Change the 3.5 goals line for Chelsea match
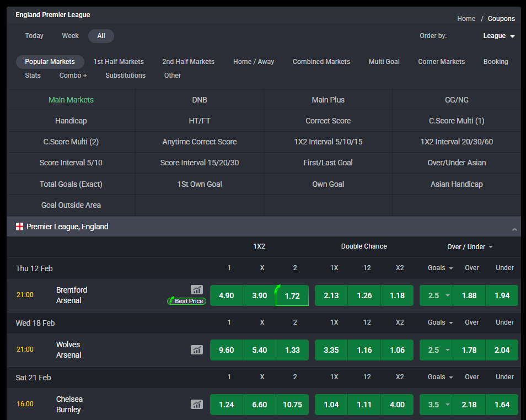 click(436, 405)
